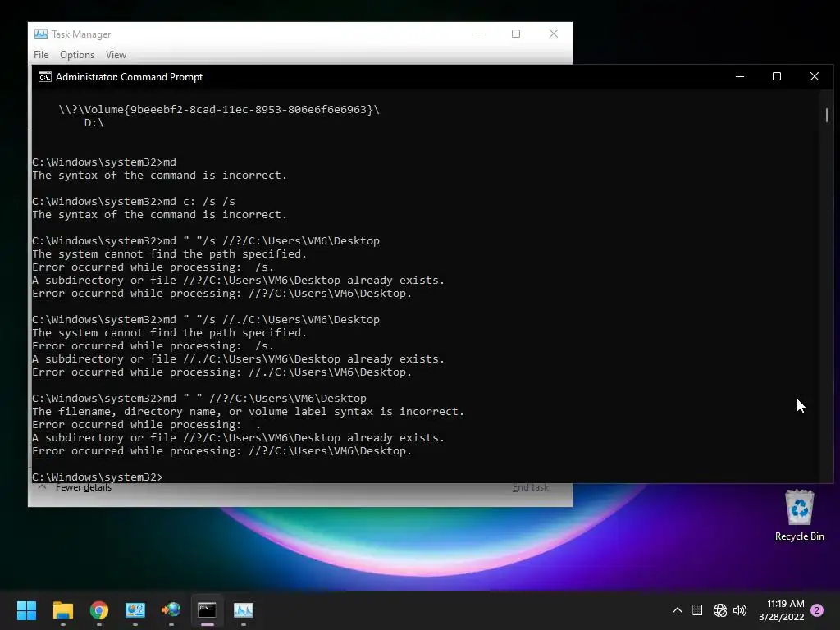
Task: Open Options menu in Task Manager
Action: (x=77, y=55)
